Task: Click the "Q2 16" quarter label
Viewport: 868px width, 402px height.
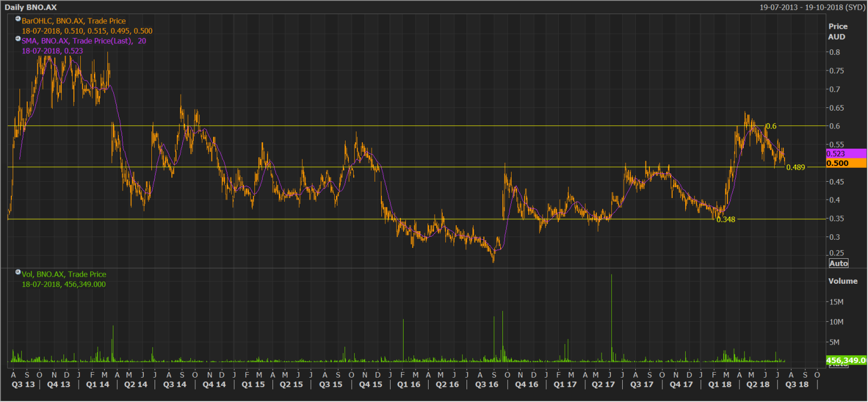Action: pos(447,385)
